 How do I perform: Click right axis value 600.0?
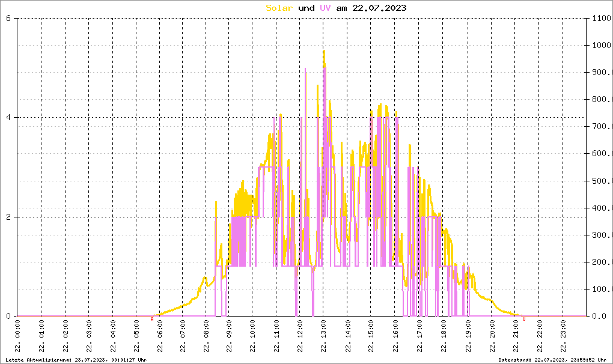(602, 154)
